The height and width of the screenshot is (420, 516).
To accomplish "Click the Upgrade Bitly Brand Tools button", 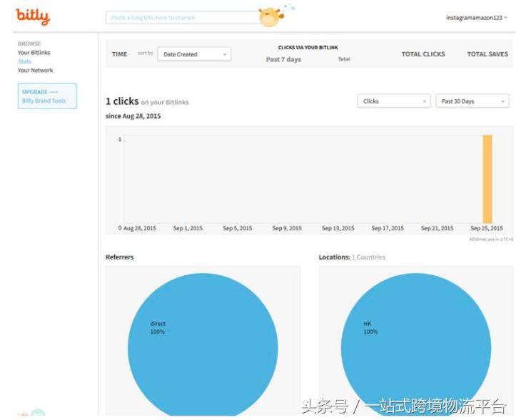I will 47,96.
